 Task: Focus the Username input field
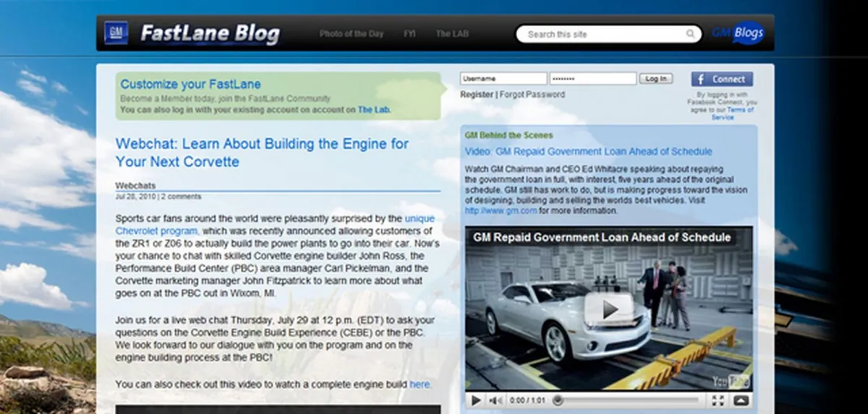[503, 79]
